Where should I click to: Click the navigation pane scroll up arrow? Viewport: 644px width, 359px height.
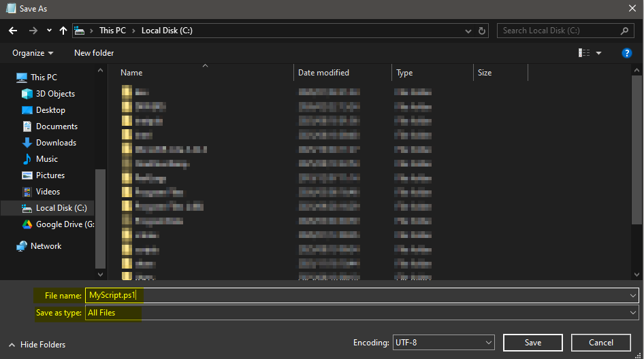coord(100,71)
